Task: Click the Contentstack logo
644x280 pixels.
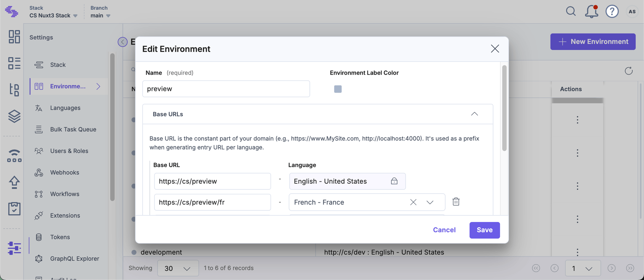Action: [12, 12]
